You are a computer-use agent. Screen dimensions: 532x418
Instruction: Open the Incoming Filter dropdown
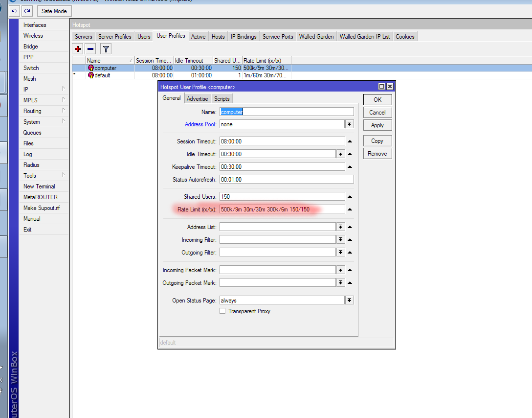point(340,240)
